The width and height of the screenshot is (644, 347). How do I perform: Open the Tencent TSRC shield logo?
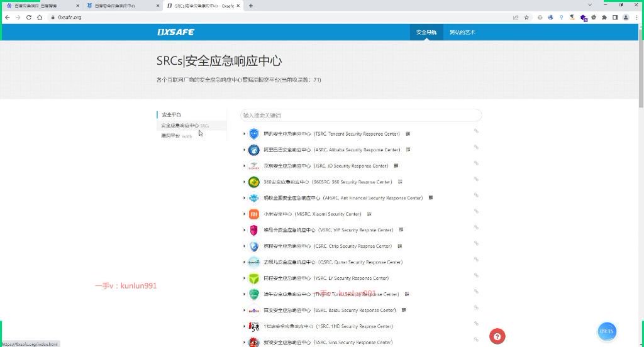click(254, 134)
